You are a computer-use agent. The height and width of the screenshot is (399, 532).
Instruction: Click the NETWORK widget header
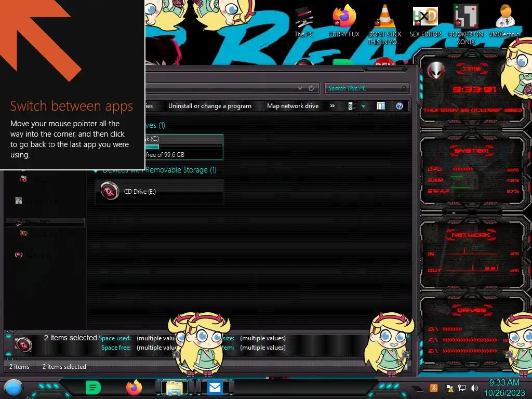pyautogui.click(x=471, y=235)
